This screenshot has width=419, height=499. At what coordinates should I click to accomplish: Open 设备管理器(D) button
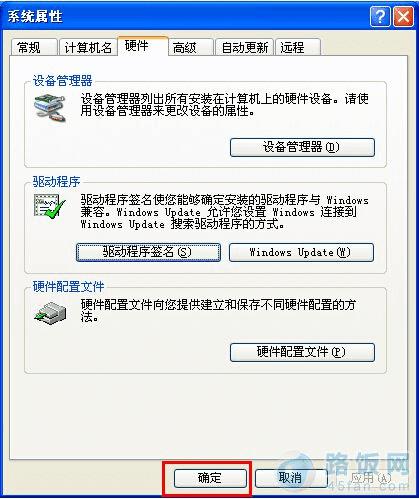(302, 147)
